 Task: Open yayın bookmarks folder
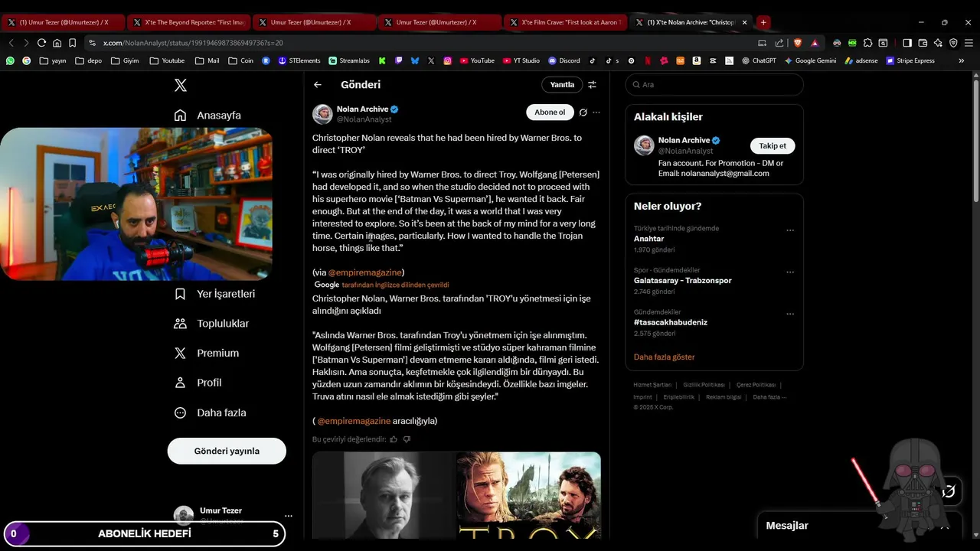[53, 60]
